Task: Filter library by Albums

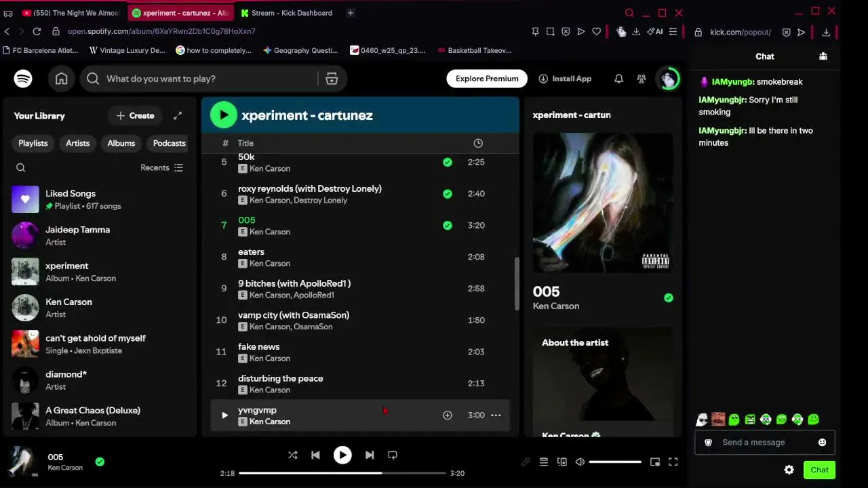Action: [121, 143]
